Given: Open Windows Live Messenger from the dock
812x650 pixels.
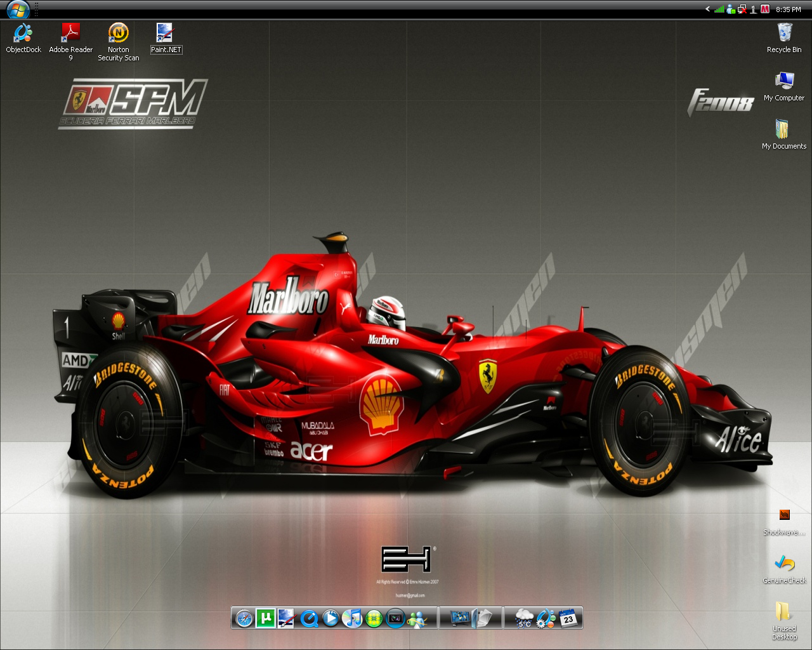Looking at the screenshot, I should point(417,618).
